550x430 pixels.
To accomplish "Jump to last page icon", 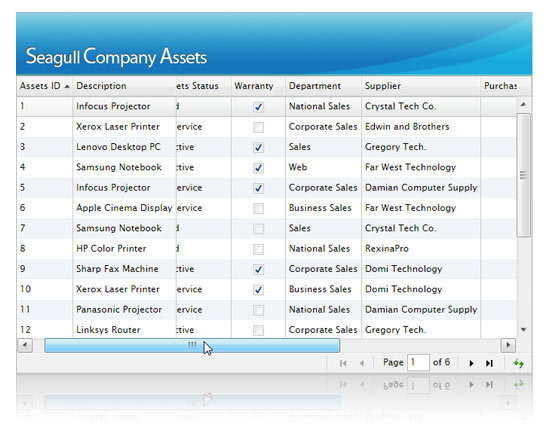I will pyautogui.click(x=489, y=363).
